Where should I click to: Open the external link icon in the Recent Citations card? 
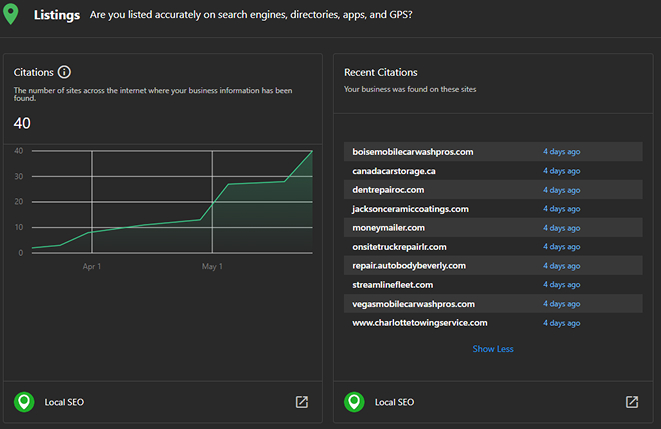[632, 402]
